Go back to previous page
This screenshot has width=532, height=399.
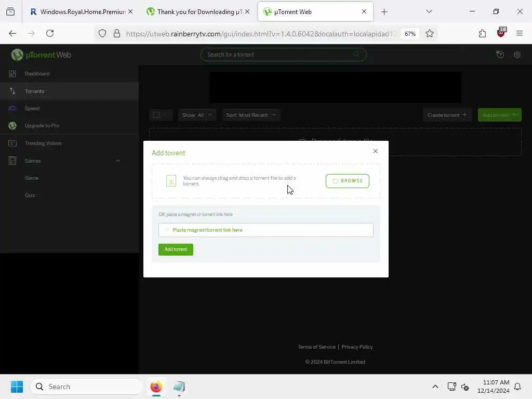pos(12,33)
